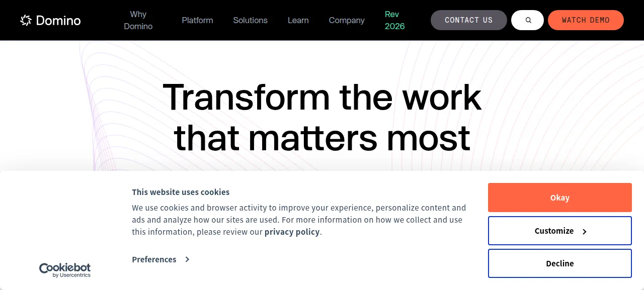
Task: Click the WATCH DEMO button
Action: click(586, 20)
